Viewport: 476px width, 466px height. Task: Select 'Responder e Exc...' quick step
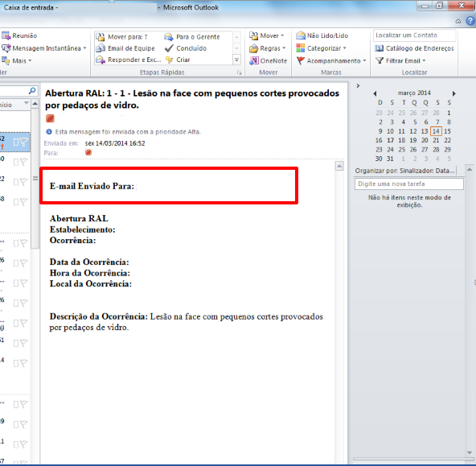129,60
